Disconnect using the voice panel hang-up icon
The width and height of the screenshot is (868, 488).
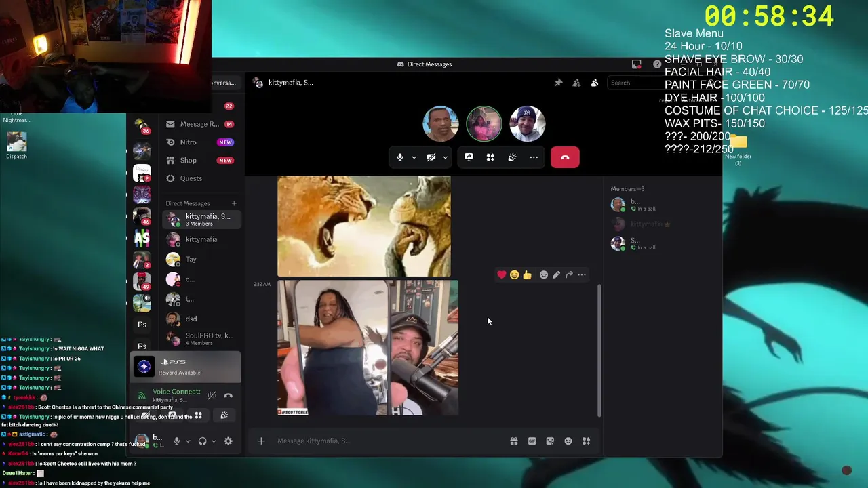pos(229,395)
